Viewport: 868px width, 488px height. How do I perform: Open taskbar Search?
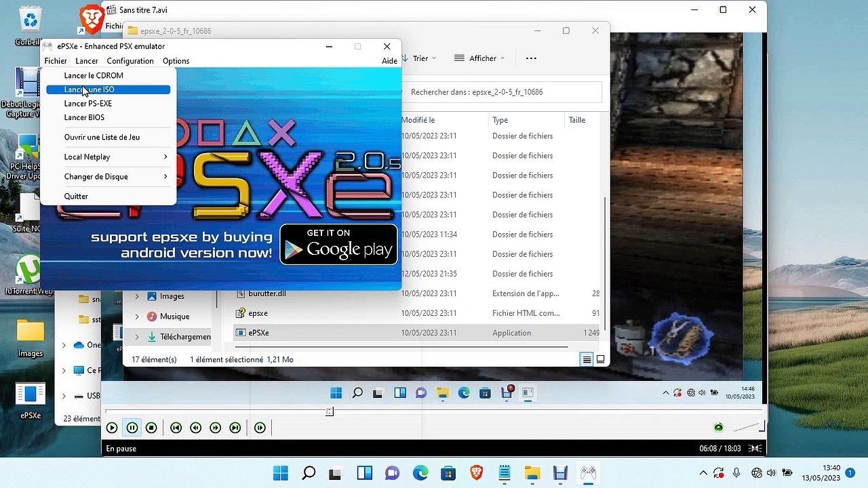pyautogui.click(x=308, y=472)
